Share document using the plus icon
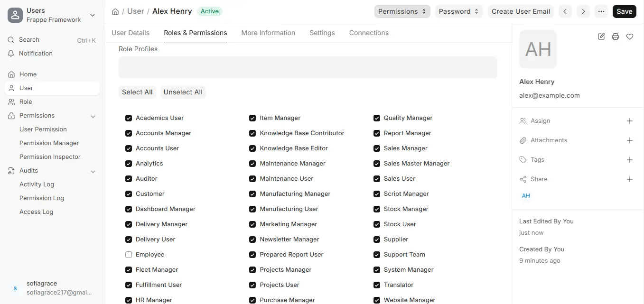Viewport: 644px width, 304px height. (x=630, y=179)
